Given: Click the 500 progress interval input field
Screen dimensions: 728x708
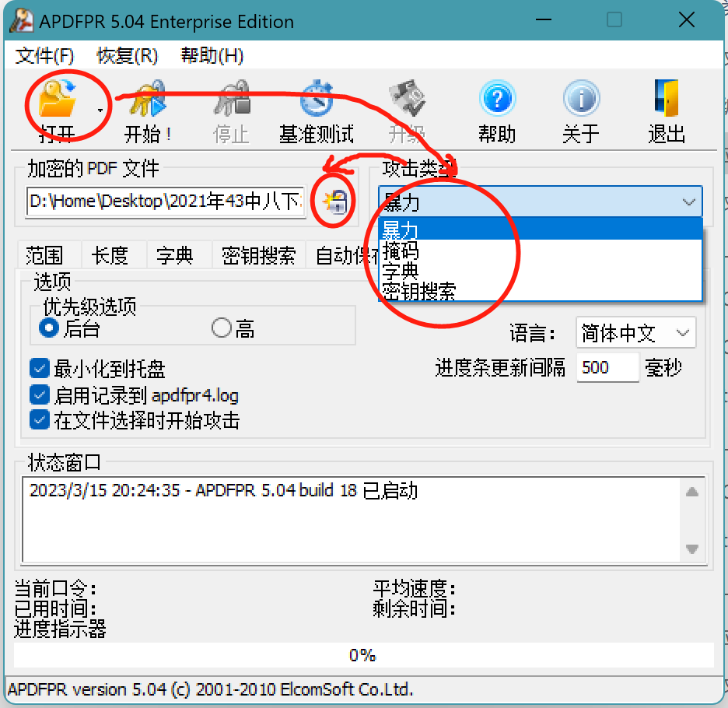Looking at the screenshot, I should 607,367.
